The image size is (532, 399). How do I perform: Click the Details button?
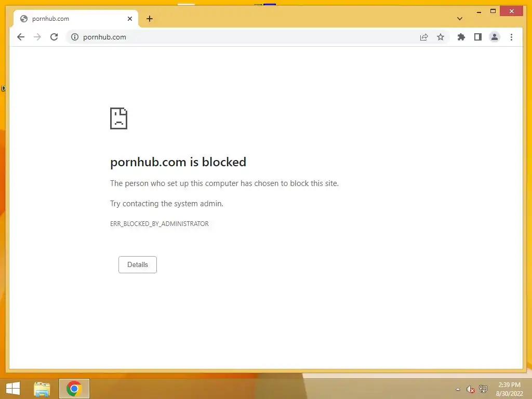tap(137, 264)
